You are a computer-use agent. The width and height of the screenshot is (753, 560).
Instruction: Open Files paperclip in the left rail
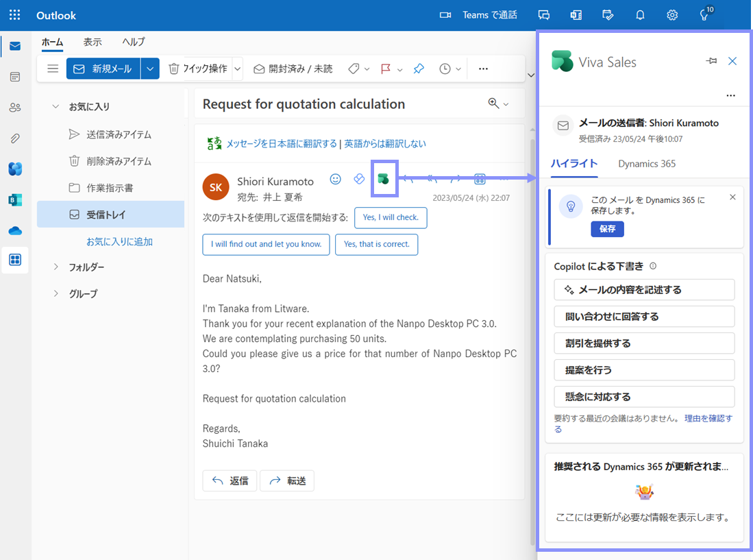point(15,138)
